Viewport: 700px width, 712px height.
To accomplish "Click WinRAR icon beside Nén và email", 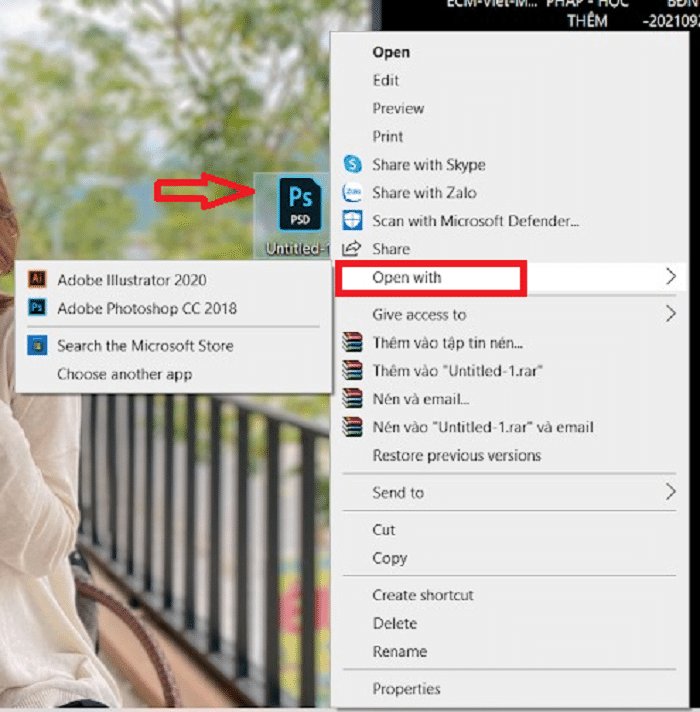I will 352,399.
